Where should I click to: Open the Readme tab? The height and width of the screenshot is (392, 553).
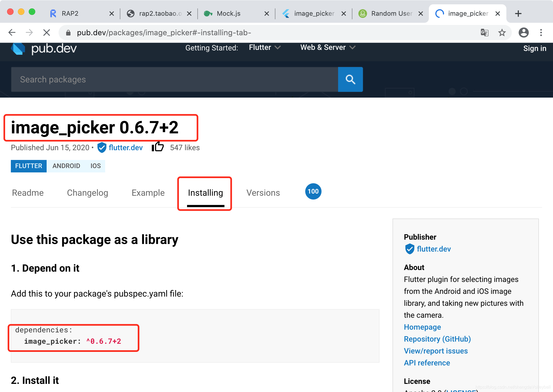28,193
